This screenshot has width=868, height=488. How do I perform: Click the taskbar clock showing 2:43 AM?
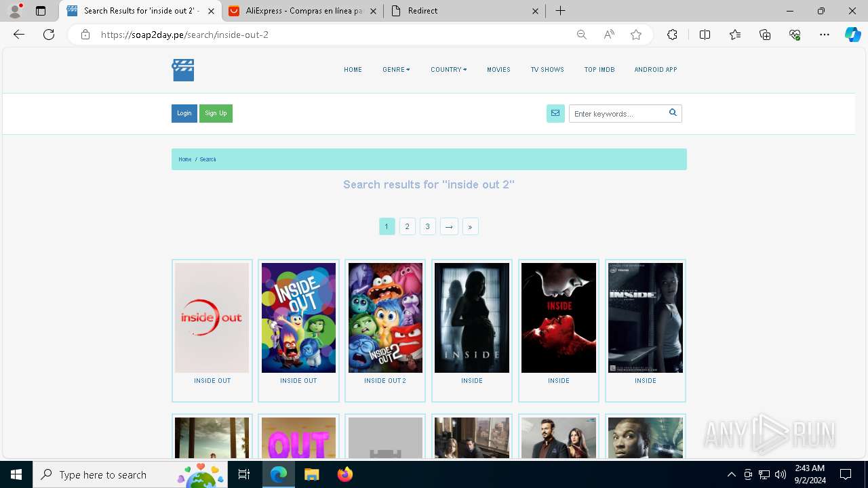(810, 474)
